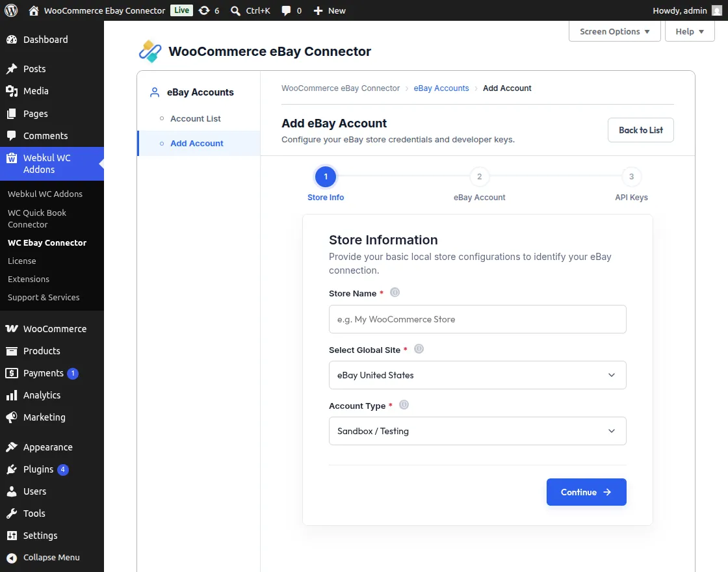Select step 3 API Keys circle
Image resolution: width=728 pixels, height=572 pixels.
[631, 176]
